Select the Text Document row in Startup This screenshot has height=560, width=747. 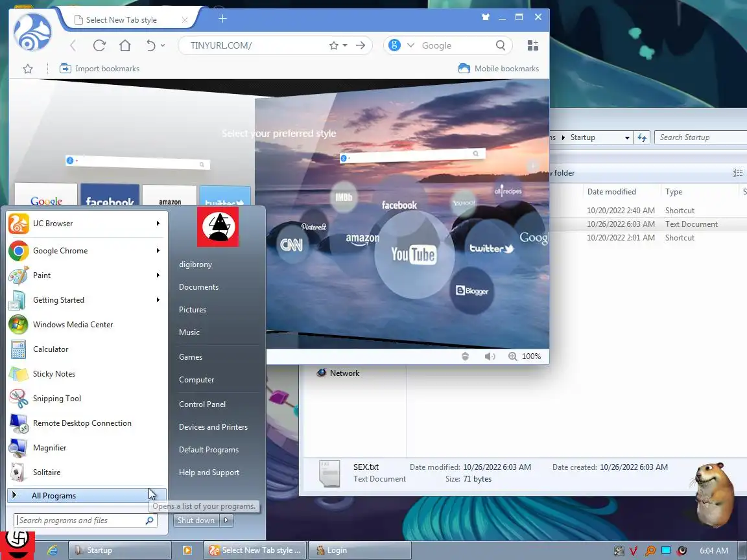pos(648,224)
